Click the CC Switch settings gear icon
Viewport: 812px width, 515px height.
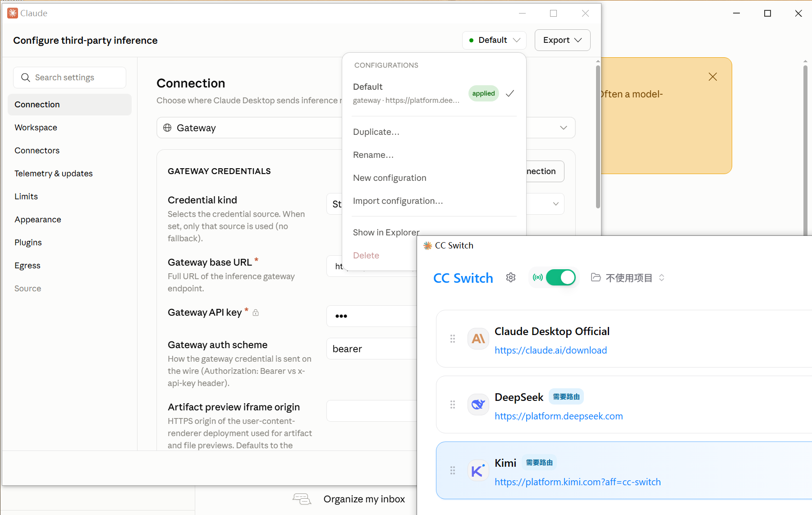(x=510, y=277)
